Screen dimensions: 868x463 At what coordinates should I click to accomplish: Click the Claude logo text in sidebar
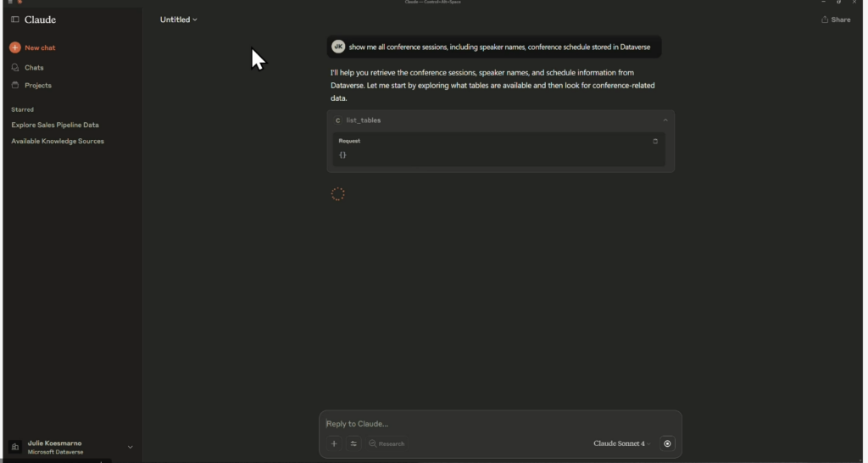pyautogui.click(x=40, y=20)
